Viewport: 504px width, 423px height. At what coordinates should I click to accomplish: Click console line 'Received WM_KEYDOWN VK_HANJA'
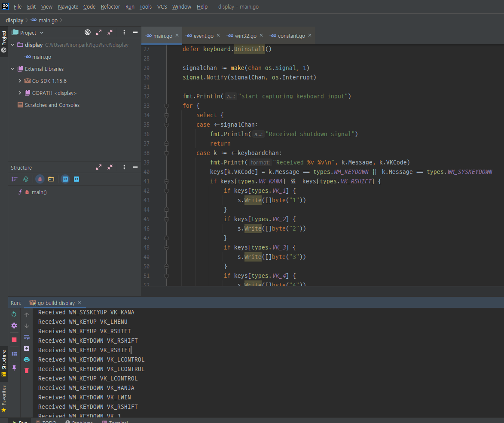point(86,388)
